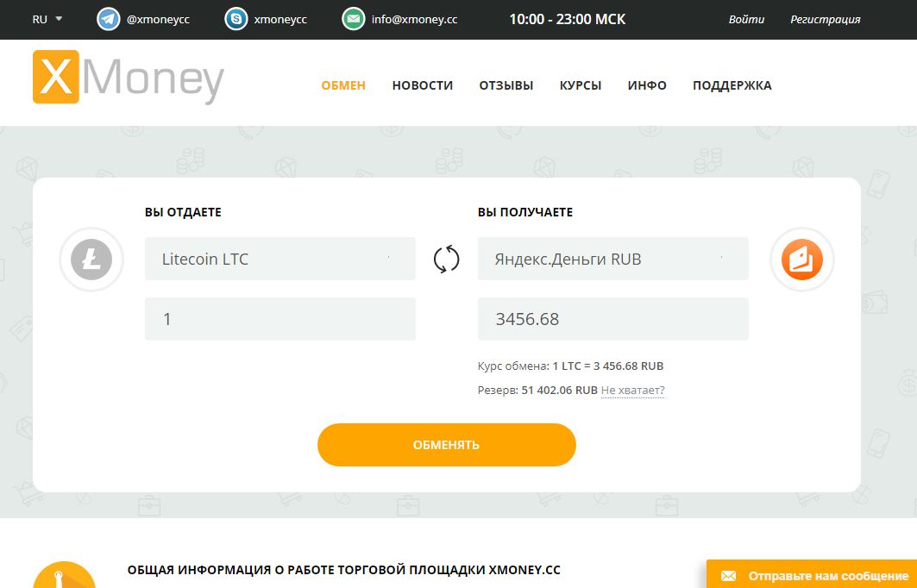917x588 pixels.
Task: Click the xmoneycc Skype link
Action: point(280,19)
